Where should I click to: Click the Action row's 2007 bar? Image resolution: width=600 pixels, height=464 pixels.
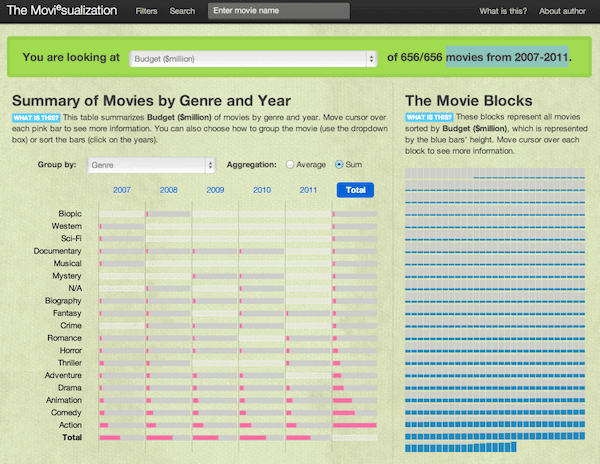pyautogui.click(x=104, y=425)
